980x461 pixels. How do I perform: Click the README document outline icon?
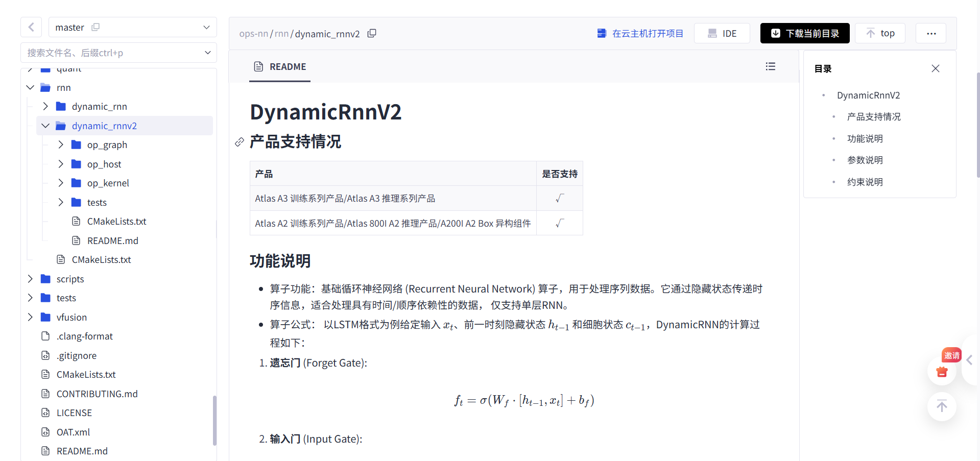[771, 66]
